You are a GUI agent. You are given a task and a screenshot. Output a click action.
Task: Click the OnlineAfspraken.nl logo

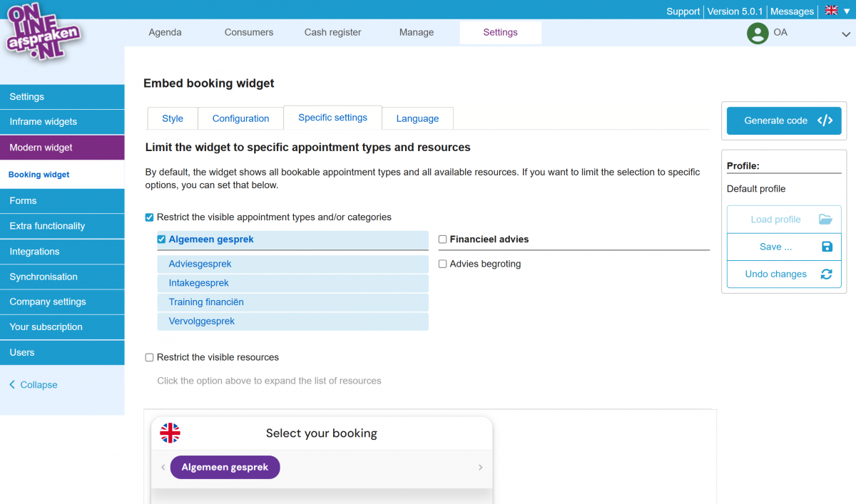43,34
